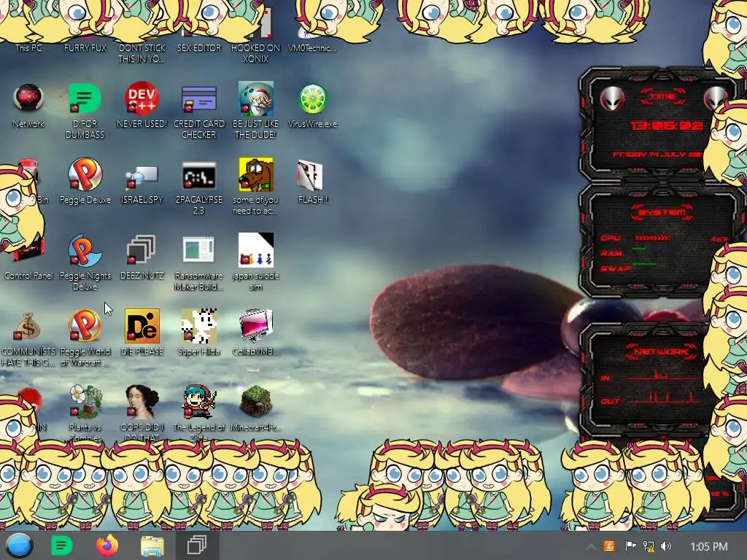Open the Control Panel icon
The height and width of the screenshot is (560, 747).
[28, 250]
